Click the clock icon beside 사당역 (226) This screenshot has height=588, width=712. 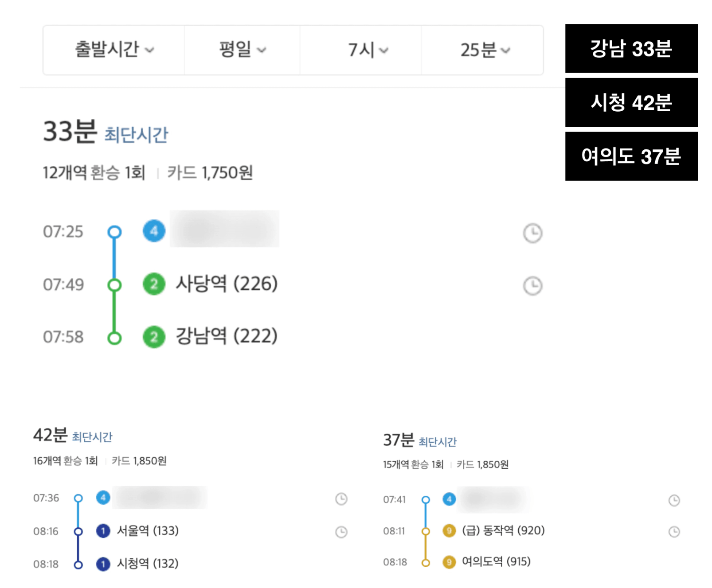[532, 286]
